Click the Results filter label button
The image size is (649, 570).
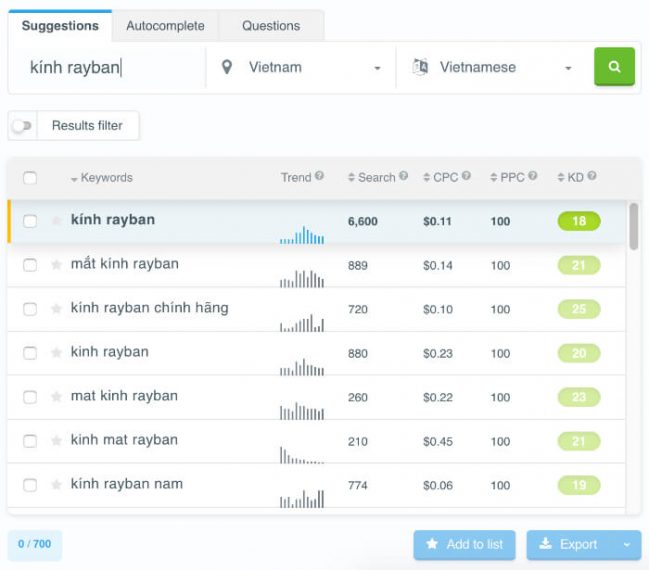pos(87,125)
